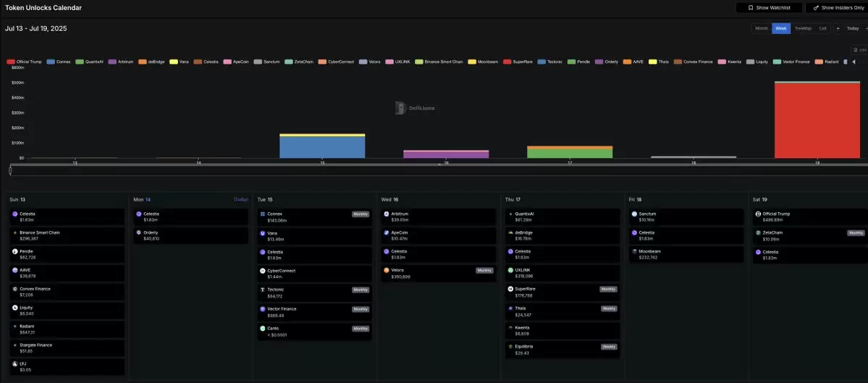Click the Arbitrum token logo on Wednesday
Viewport: 868px width, 383px height.
(x=387, y=214)
